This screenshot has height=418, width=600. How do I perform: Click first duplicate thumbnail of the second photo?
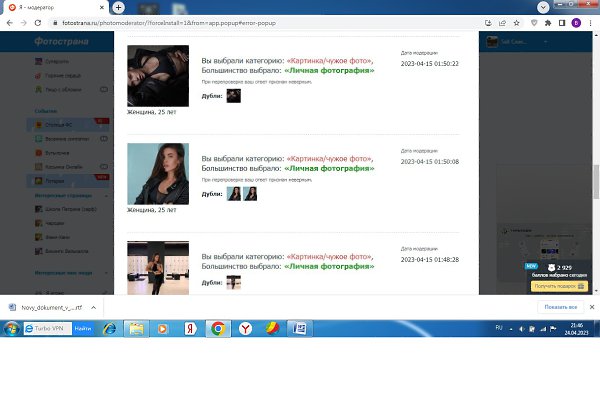(x=234, y=193)
